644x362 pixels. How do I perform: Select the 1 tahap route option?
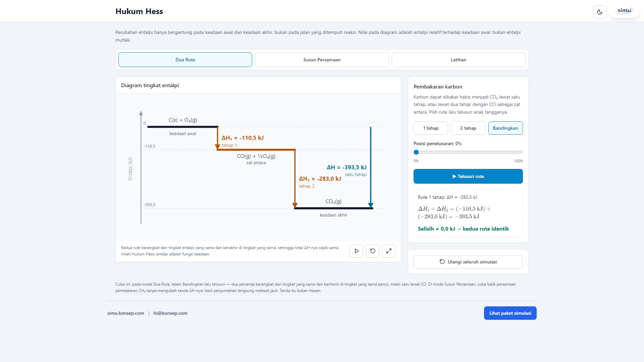[431, 128]
